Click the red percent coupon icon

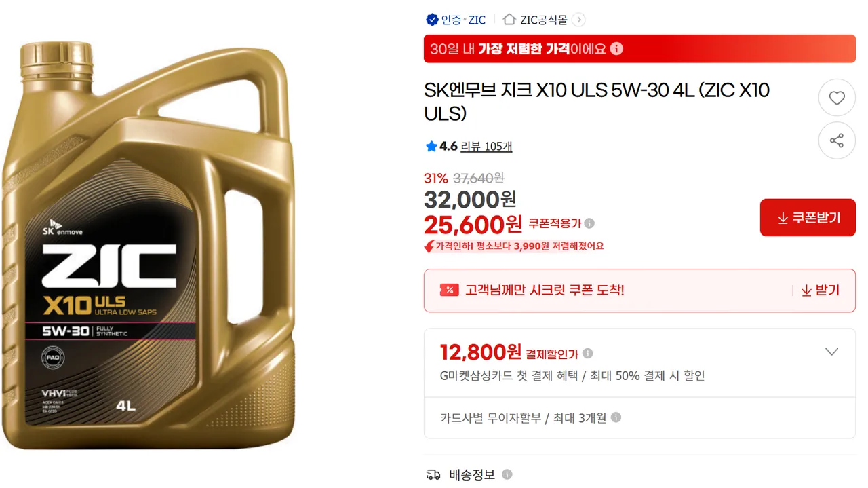(x=449, y=290)
